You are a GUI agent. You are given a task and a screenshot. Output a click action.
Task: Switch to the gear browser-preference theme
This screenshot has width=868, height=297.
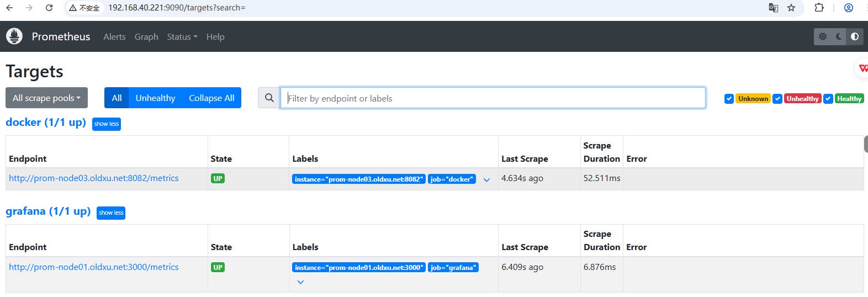pos(823,36)
